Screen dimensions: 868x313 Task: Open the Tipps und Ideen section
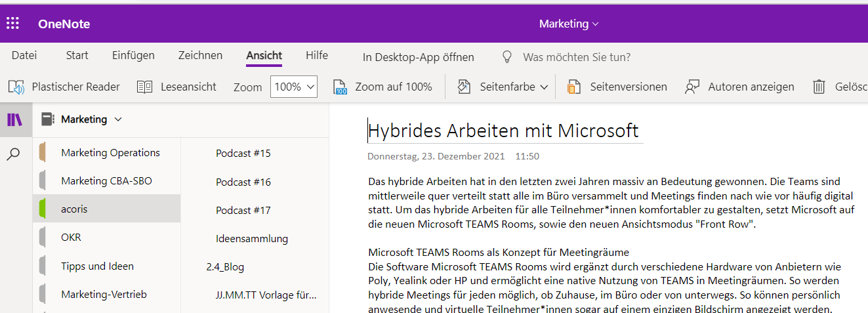106,266
